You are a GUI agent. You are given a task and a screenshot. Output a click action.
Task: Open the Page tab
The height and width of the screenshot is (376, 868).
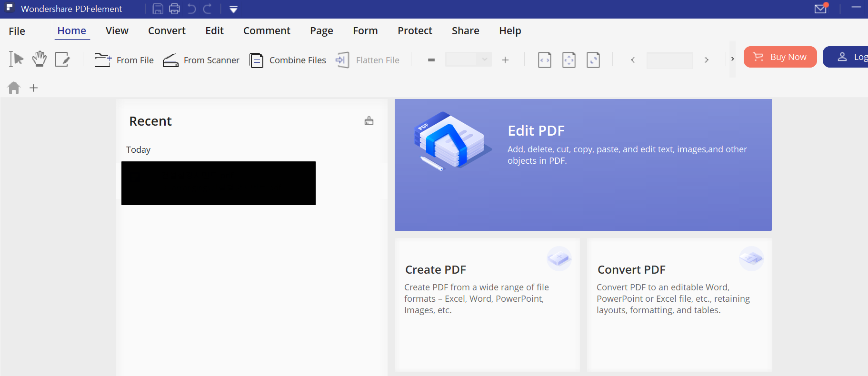click(x=321, y=31)
